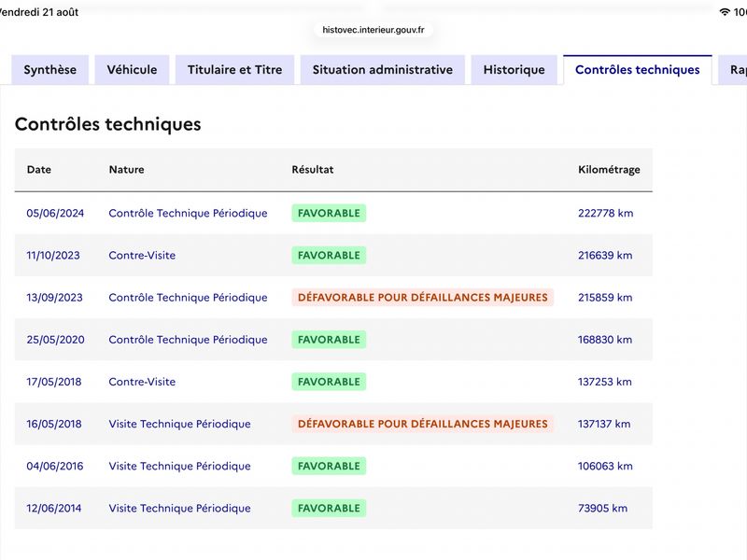Viewport: 747px width, 560px height.
Task: Click the Kilométrage column header
Action: point(609,170)
